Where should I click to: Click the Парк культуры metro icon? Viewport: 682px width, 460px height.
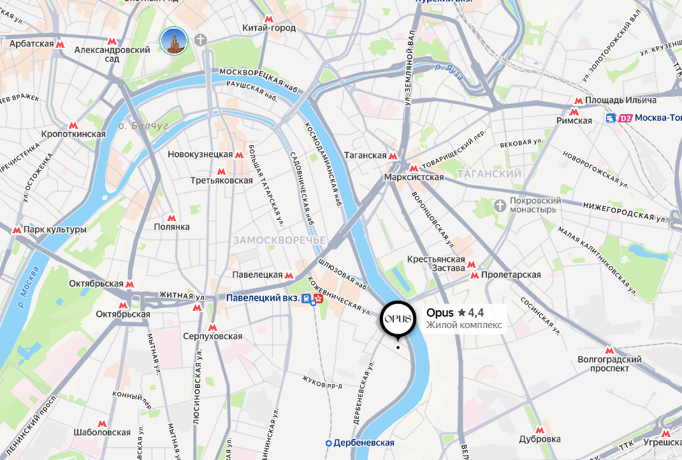coord(17,230)
